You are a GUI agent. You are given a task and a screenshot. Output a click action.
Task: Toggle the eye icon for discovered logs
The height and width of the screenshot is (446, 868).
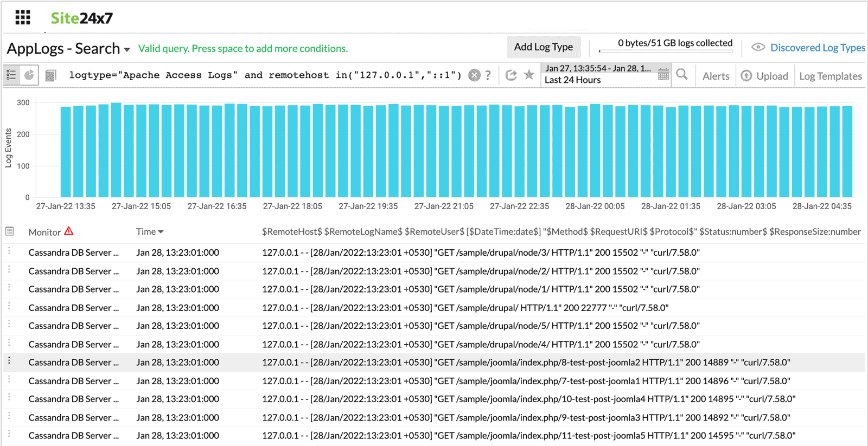758,48
